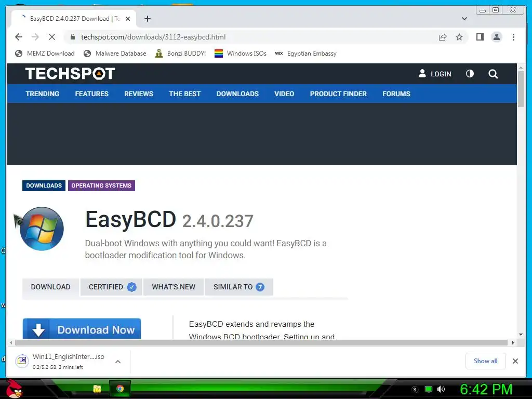Open the folder icon in taskbar
This screenshot has height=399, width=532.
tap(97, 389)
